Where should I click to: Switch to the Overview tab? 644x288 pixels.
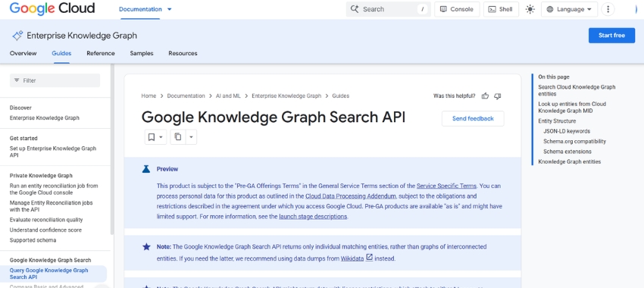(23, 53)
